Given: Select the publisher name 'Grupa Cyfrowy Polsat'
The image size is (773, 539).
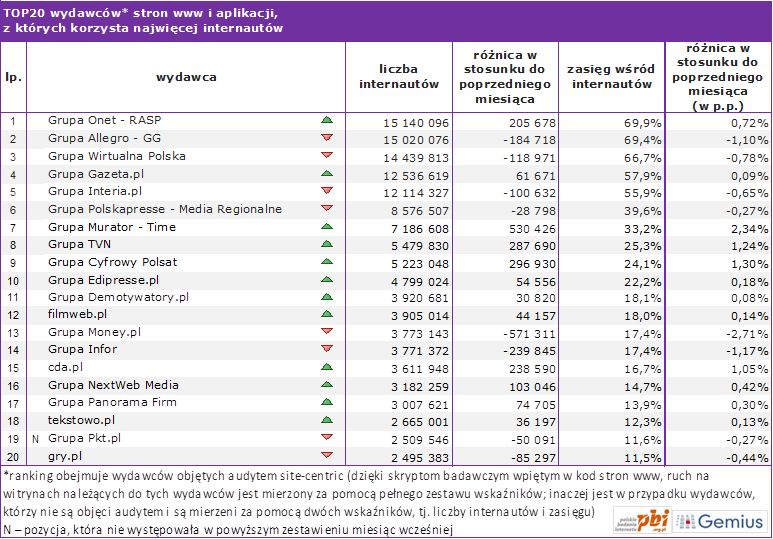Looking at the screenshot, I should (112, 262).
